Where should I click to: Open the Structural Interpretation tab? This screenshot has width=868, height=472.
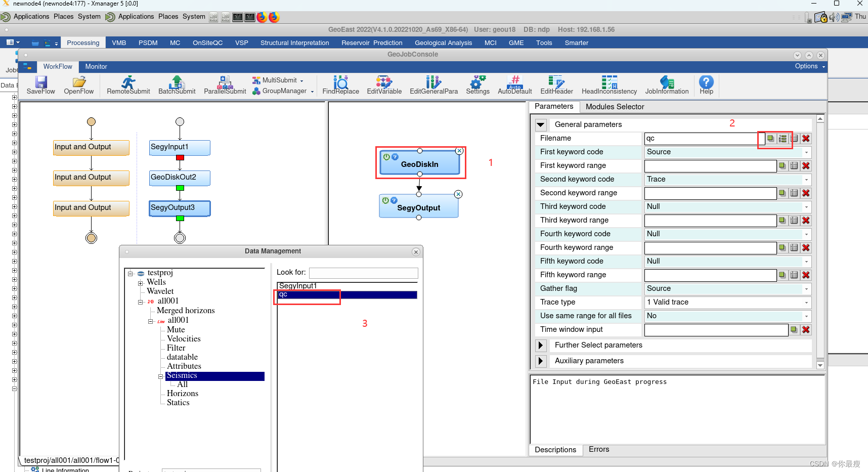294,43
